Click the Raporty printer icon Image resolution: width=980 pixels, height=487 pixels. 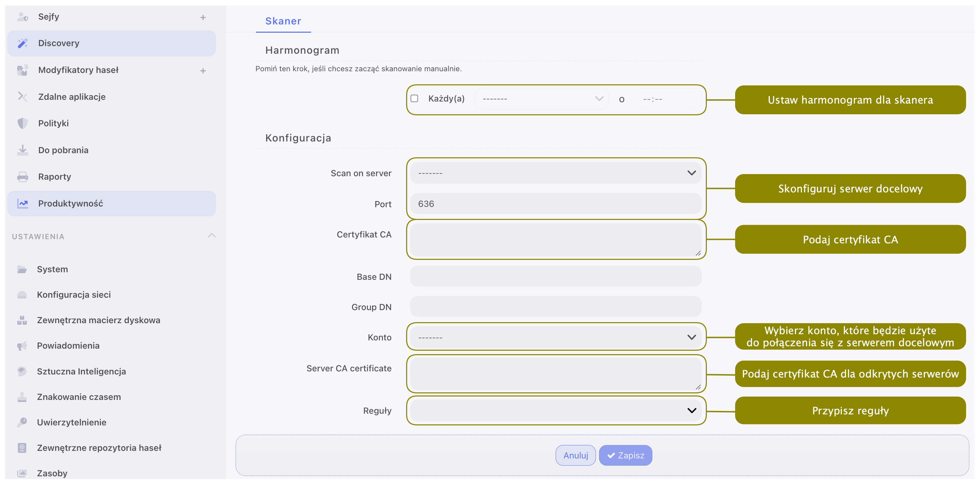(x=22, y=177)
